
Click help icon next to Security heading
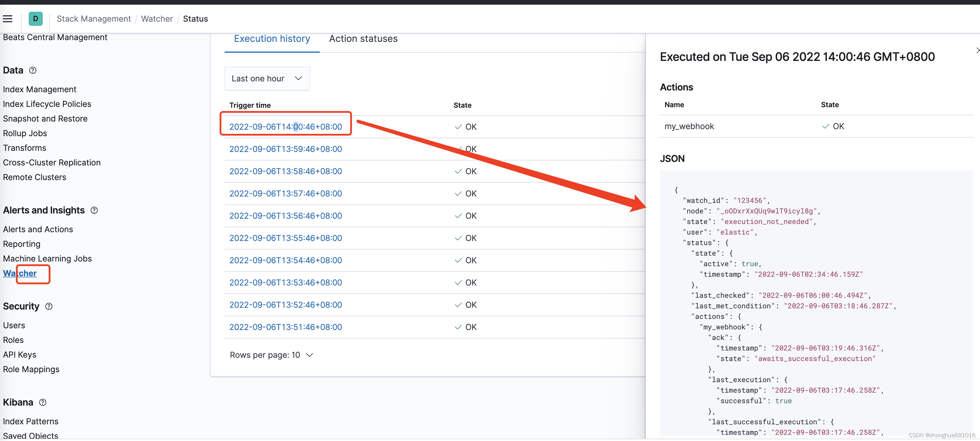49,306
